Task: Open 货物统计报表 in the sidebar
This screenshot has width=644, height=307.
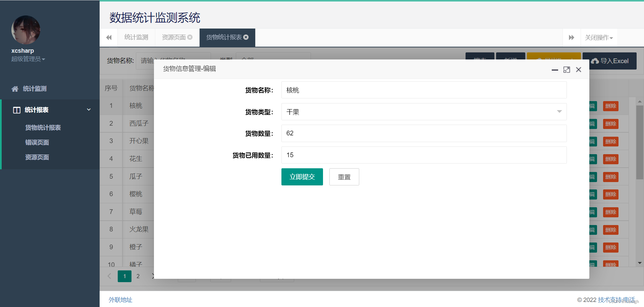Action: [43, 128]
